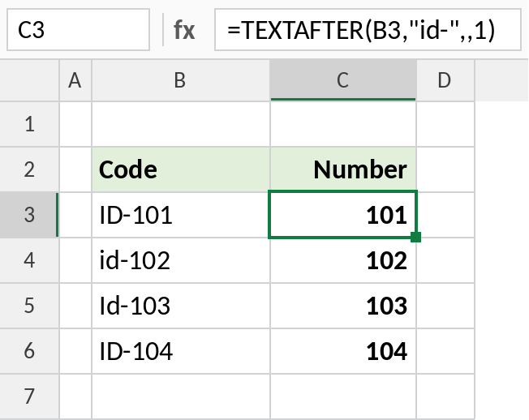529x420 pixels.
Task: Select column D header
Action: [445, 80]
